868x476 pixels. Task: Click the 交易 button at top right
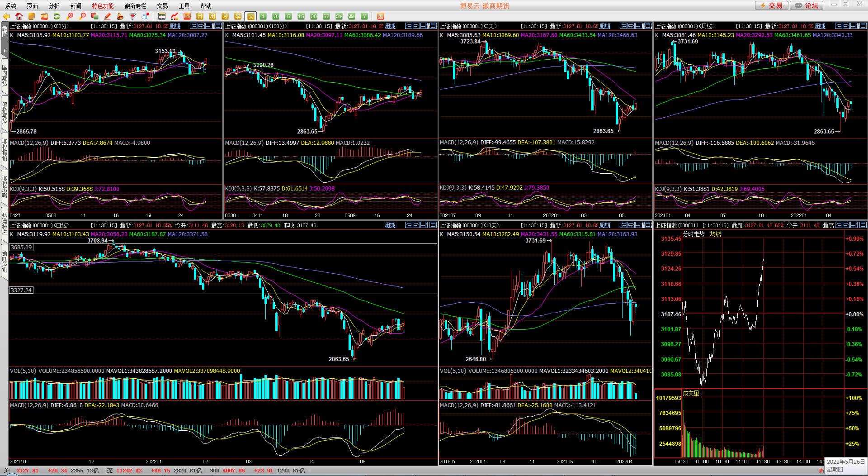point(772,5)
